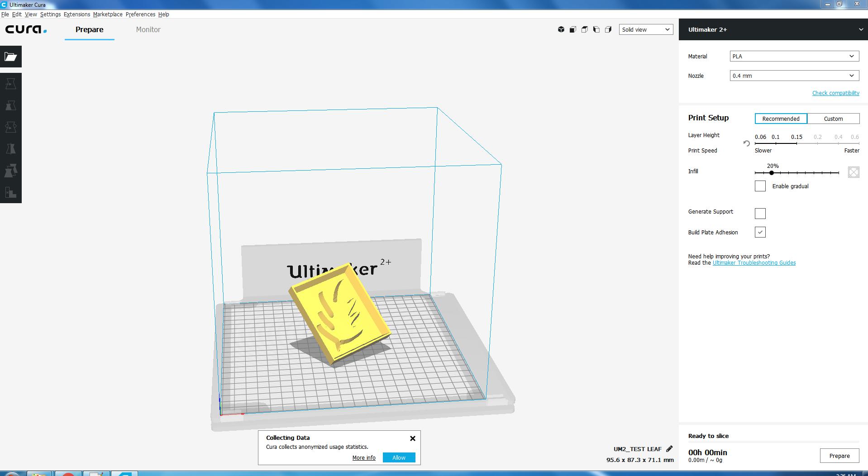This screenshot has height=476, width=868.
Task: Open a file with the folder icon
Action: (x=11, y=57)
